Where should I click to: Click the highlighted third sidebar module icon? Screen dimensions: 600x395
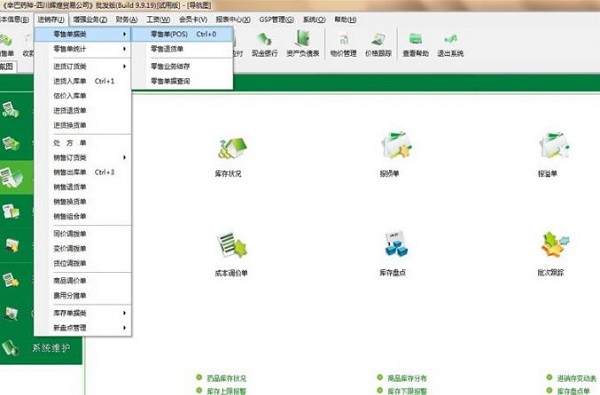tap(11, 178)
